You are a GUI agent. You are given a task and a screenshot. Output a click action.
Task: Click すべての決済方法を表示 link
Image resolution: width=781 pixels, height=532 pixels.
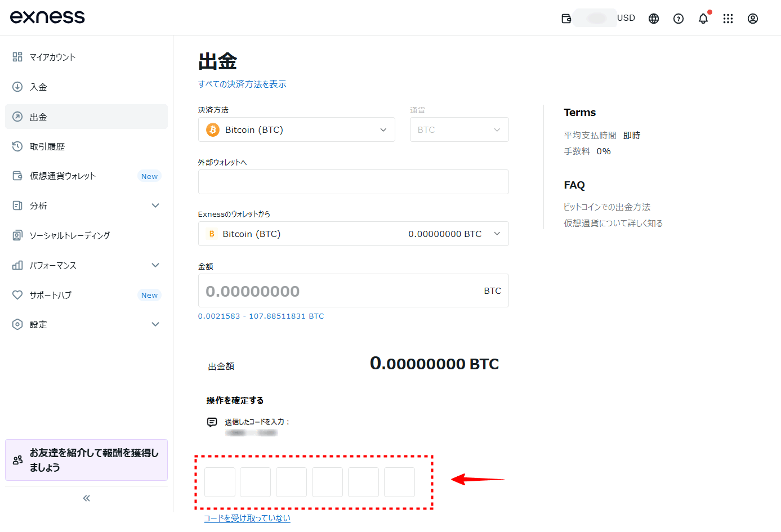[x=242, y=84]
